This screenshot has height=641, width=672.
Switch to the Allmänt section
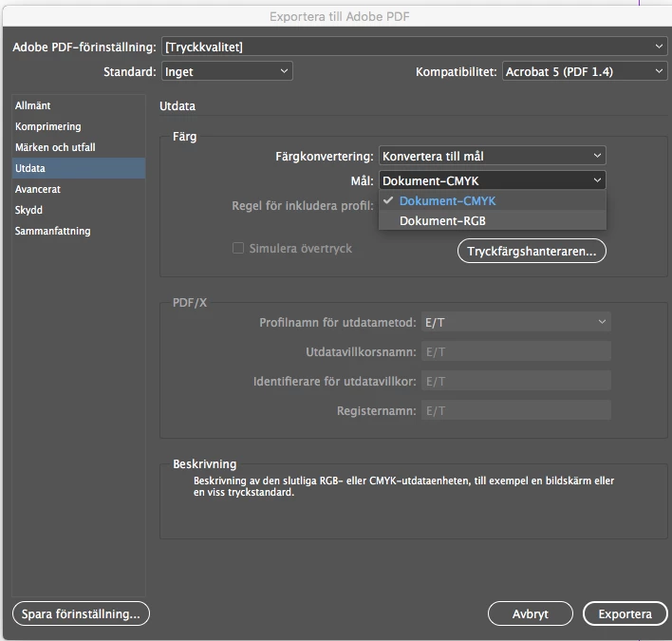click(79, 105)
